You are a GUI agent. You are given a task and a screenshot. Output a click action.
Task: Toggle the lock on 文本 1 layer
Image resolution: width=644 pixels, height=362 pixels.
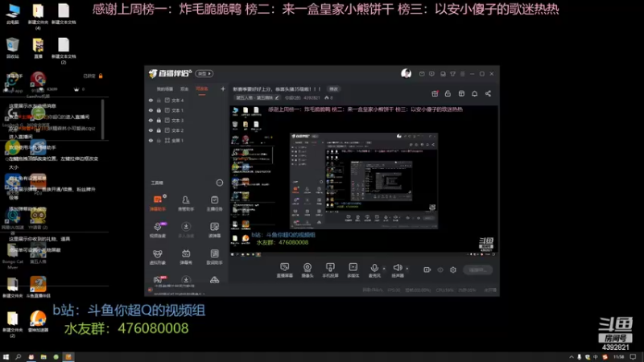point(159,110)
